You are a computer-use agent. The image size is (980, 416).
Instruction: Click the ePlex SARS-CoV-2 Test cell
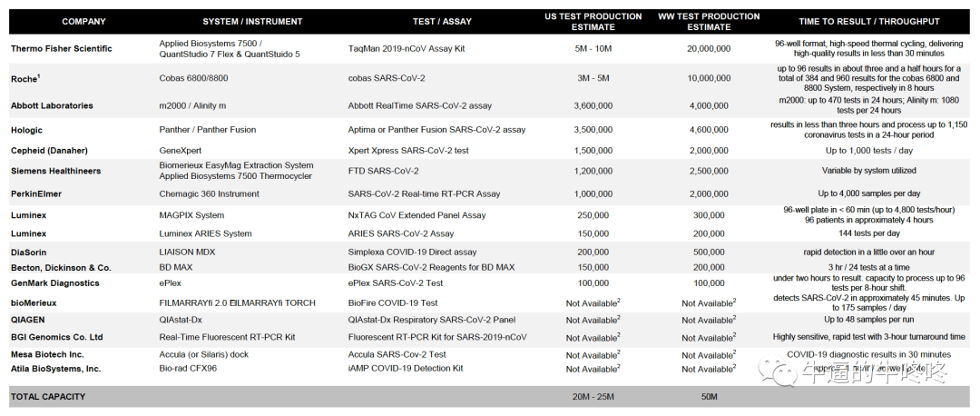point(395,282)
